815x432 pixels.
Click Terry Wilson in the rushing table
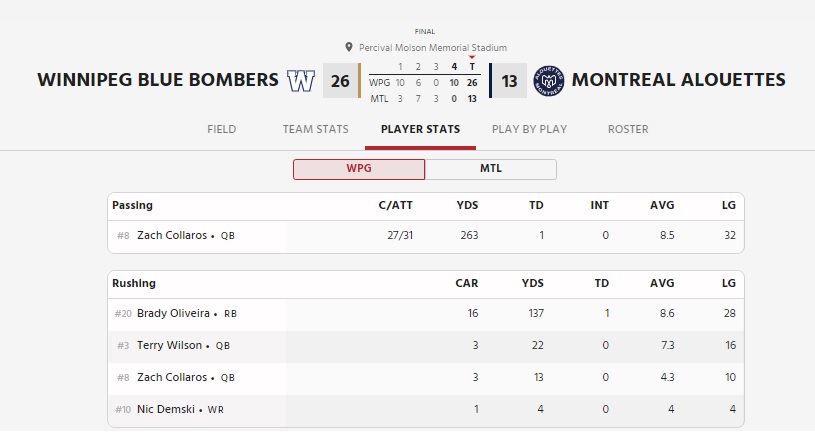point(169,345)
